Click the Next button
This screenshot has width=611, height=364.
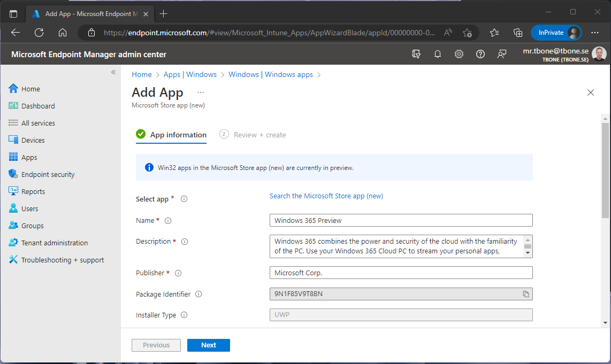click(208, 345)
